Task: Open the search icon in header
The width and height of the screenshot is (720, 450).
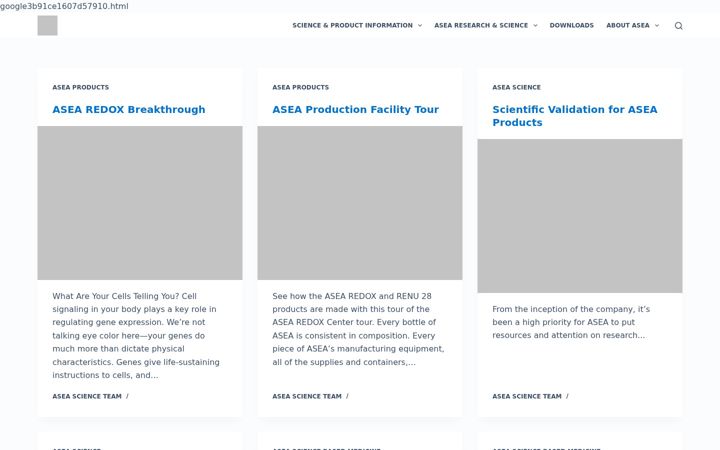Action: coord(678,26)
